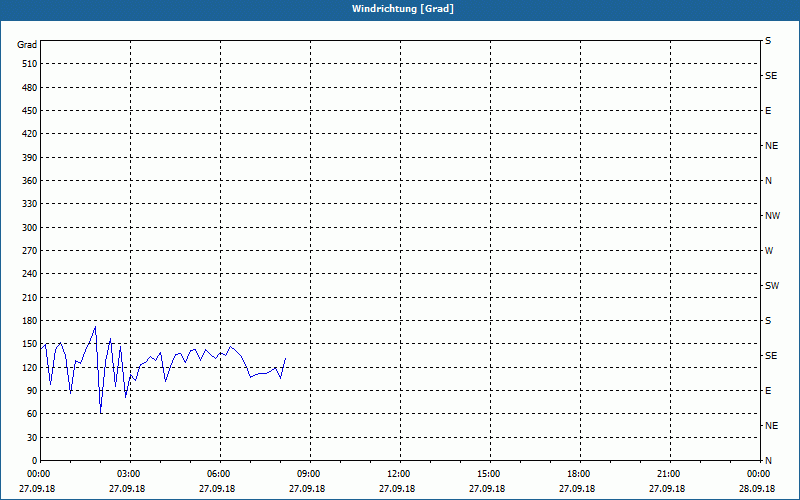Select the "Grad" unit label on the y-axis
The image size is (800, 500).
click(27, 45)
